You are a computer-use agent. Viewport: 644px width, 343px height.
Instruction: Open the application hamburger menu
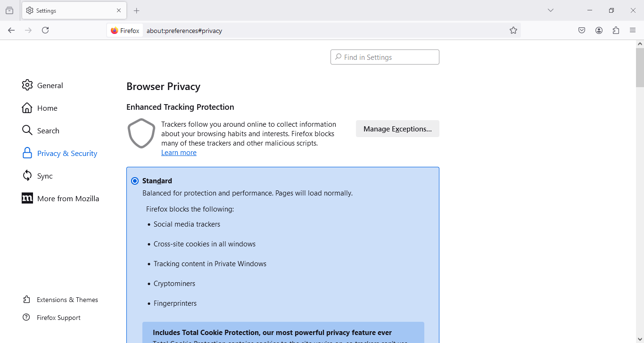pyautogui.click(x=633, y=30)
